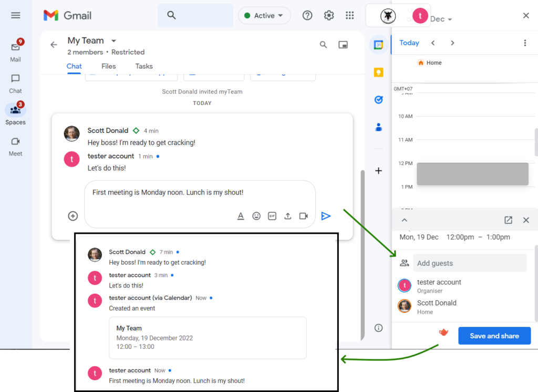Screen dimensions: 538x392
Task: Add a GIF to the message
Action: 272,215
